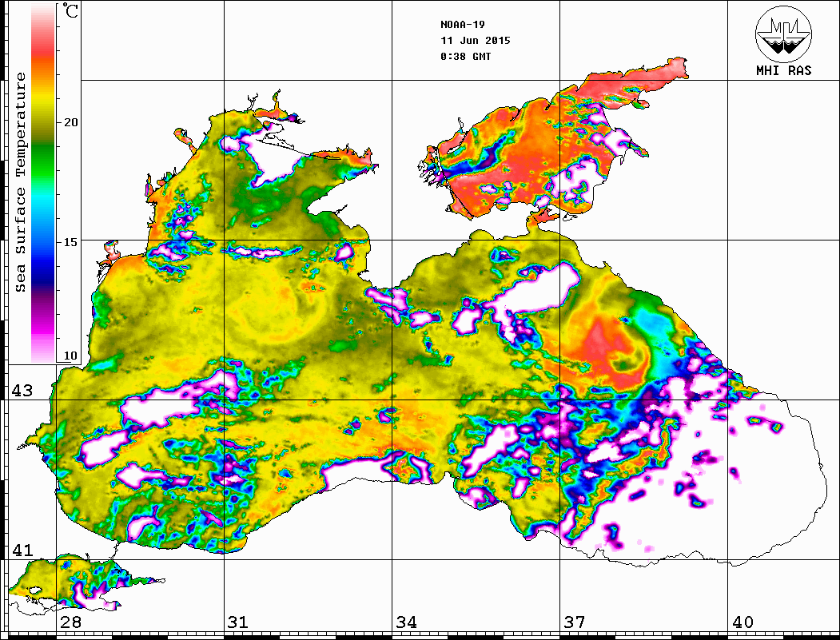Click the '0:38 GMT' time text
This screenshot has width=840, height=640.
tap(466, 56)
